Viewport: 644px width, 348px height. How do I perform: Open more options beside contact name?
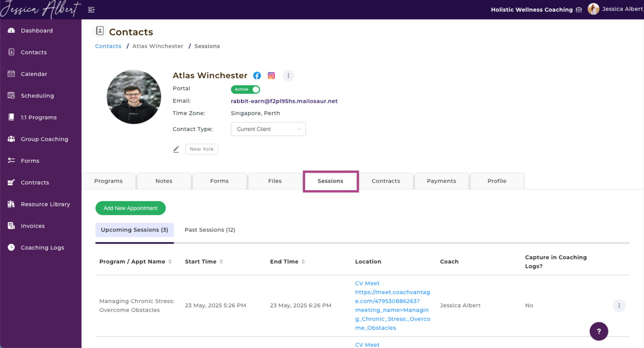[288, 76]
